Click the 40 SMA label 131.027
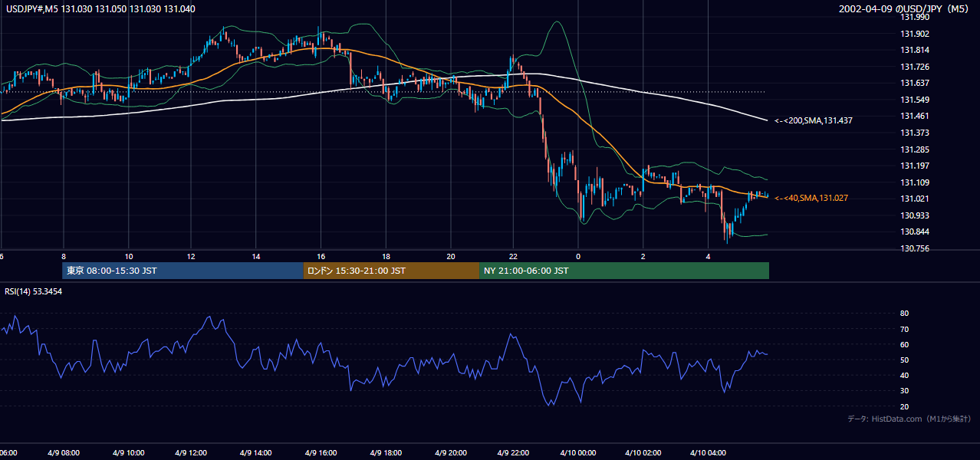Image resolution: width=980 pixels, height=460 pixels. 811,198
